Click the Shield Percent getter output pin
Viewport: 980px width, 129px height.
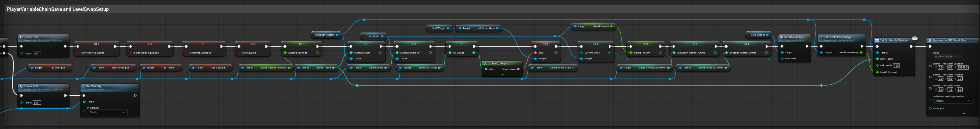612,26
